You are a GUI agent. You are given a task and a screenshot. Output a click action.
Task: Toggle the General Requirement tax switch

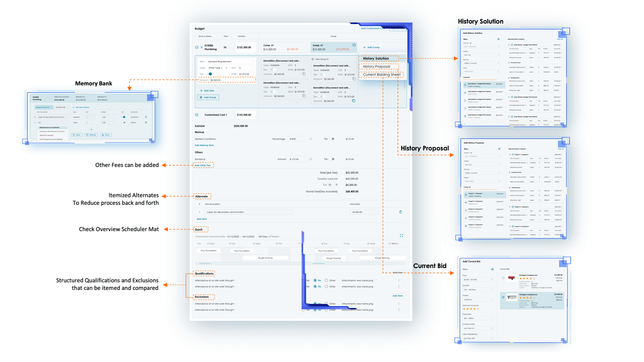(210, 74)
